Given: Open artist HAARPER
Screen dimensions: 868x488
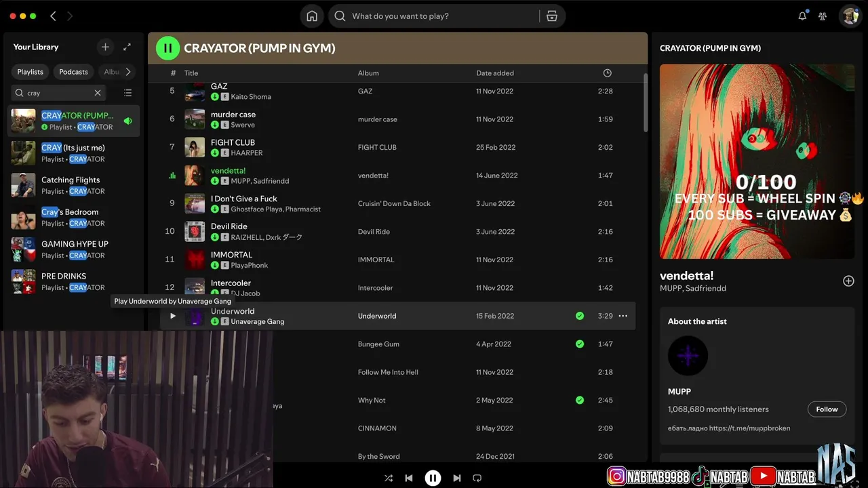Looking at the screenshot, I should [247, 153].
